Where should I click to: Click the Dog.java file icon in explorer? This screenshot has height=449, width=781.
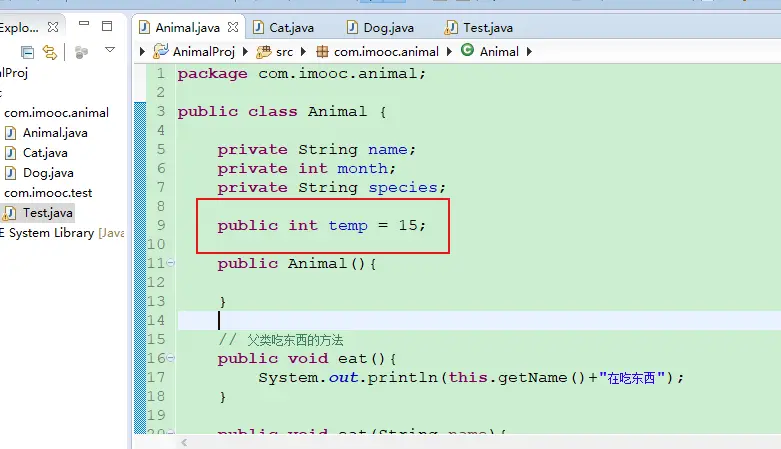click(x=10, y=173)
